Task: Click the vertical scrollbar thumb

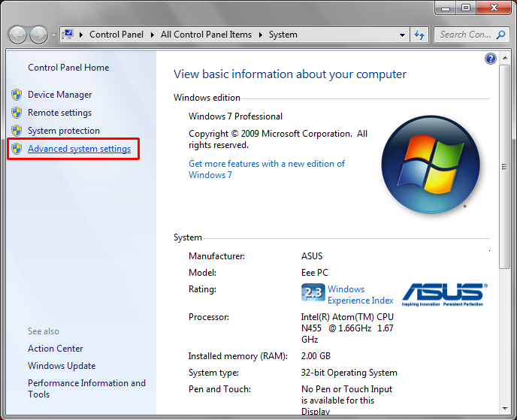Action: (x=504, y=167)
